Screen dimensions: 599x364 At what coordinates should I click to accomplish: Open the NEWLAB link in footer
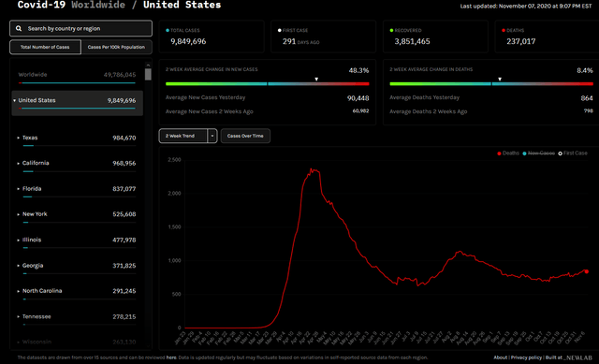(578, 357)
